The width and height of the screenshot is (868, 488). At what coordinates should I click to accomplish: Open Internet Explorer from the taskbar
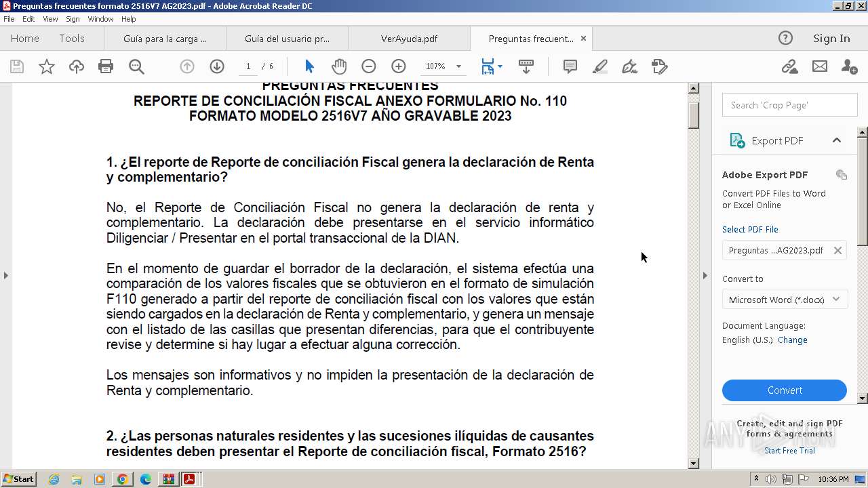[x=54, y=479]
